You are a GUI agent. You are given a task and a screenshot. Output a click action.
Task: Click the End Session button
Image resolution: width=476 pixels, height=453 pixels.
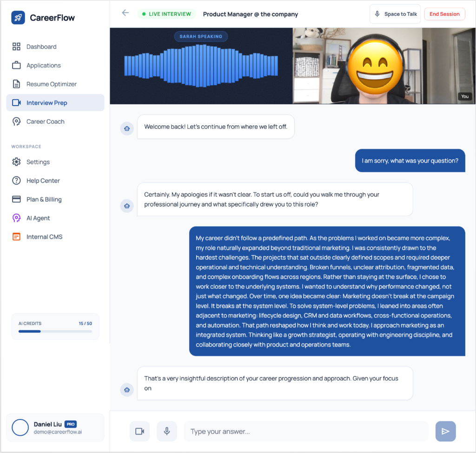(444, 14)
